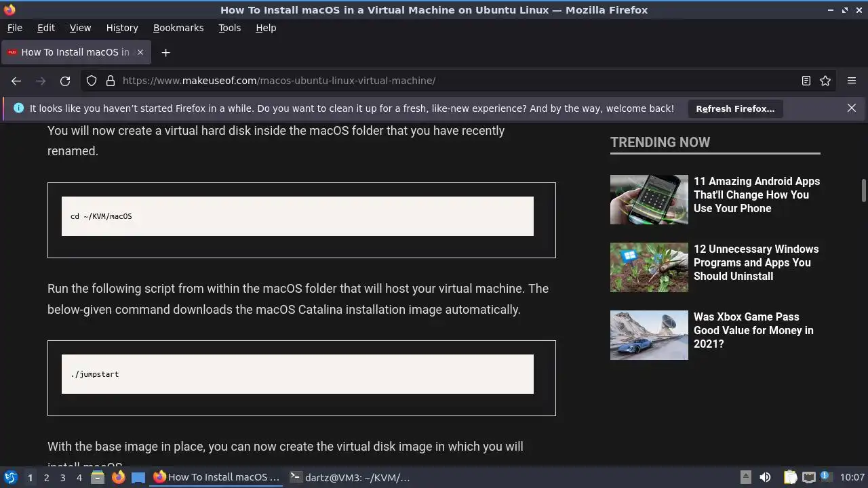Activate the Firefox window taskbar button
This screenshot has height=488, width=868.
click(x=218, y=477)
